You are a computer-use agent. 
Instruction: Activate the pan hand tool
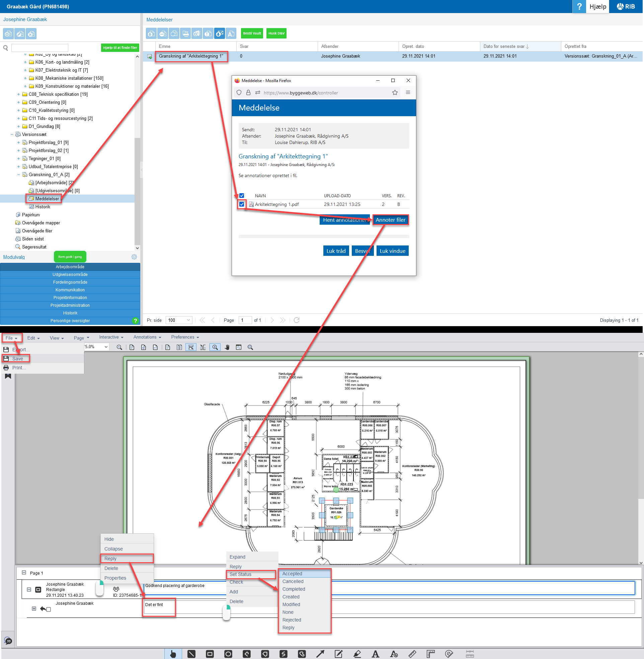[227, 347]
